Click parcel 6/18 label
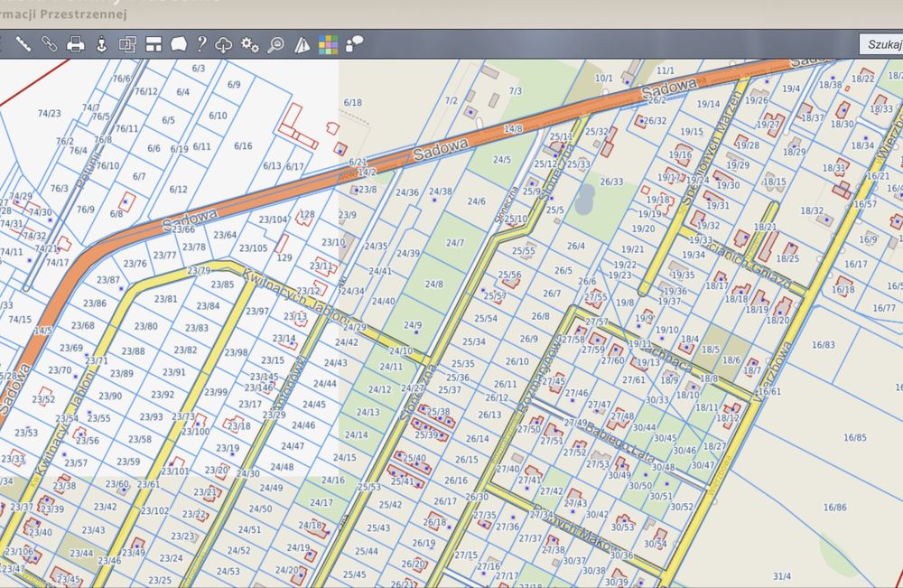903x588 pixels. click(x=353, y=102)
